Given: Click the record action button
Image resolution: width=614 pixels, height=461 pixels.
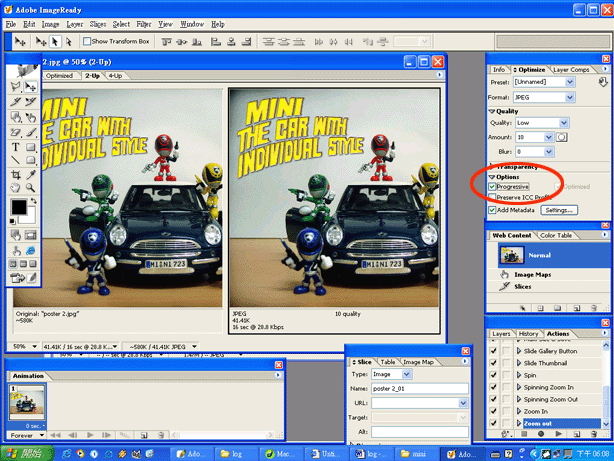Looking at the screenshot, I should [541, 434].
